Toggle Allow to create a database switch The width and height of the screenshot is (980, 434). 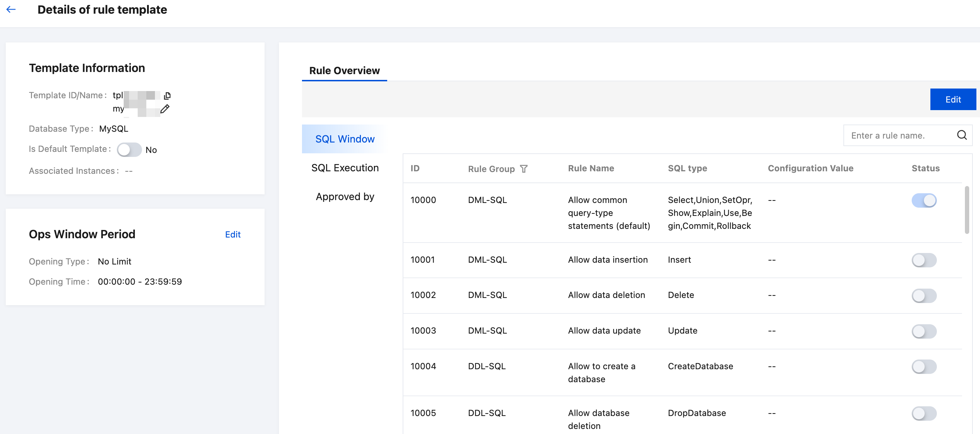point(924,366)
